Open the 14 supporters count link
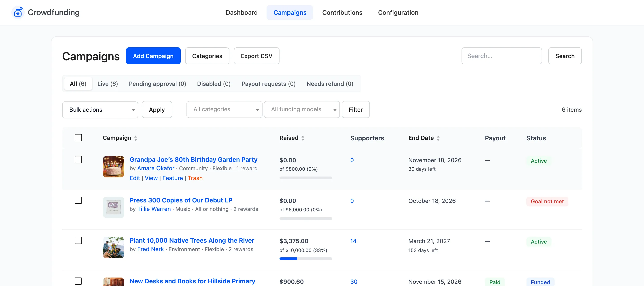The height and width of the screenshot is (286, 644). [353, 241]
